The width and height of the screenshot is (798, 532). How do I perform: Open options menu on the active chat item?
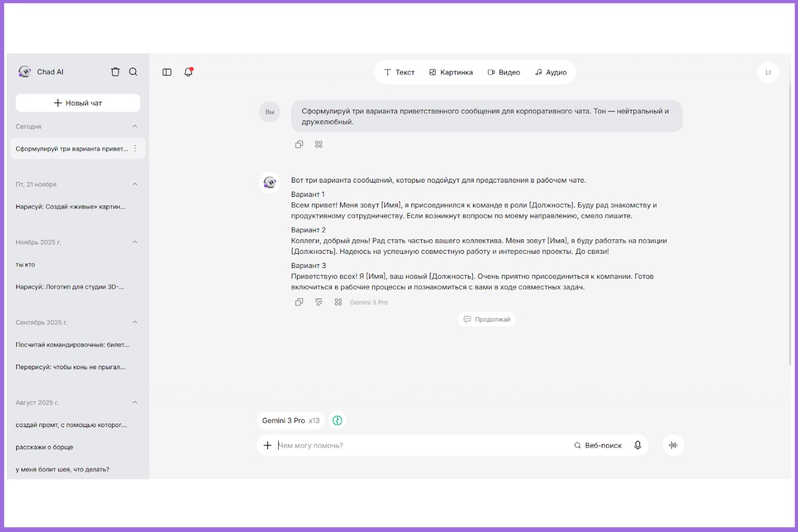[x=134, y=148]
